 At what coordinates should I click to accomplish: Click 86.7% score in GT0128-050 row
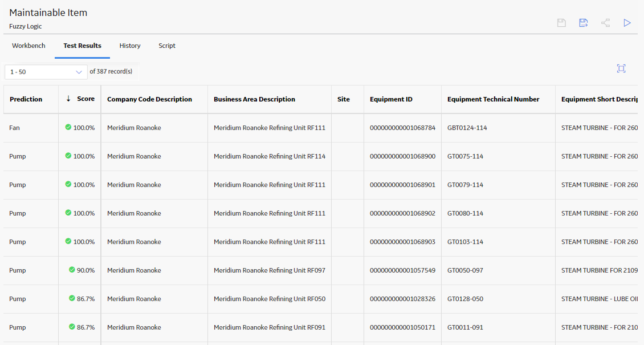(86, 299)
